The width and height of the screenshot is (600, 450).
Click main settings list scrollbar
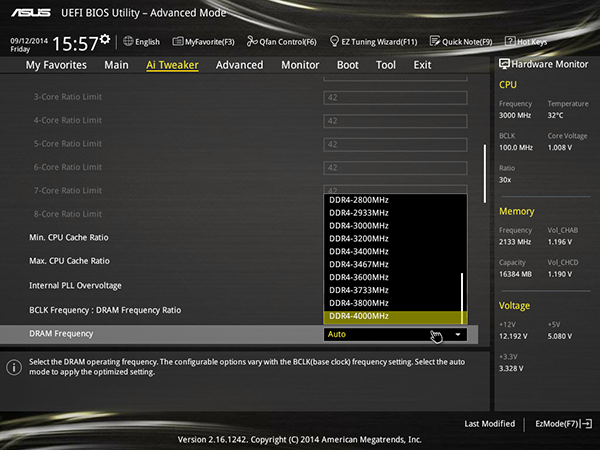point(485,174)
